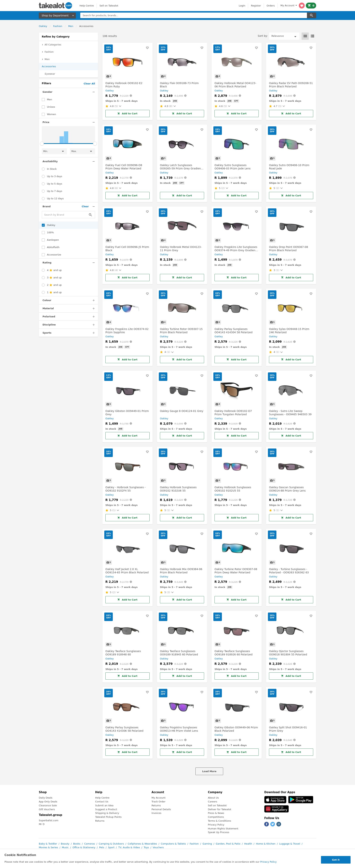The height and width of the screenshot is (868, 355).
Task: Wishlist the Oakley Fuel Cell Prizm Deep Water
Action: [147, 130]
